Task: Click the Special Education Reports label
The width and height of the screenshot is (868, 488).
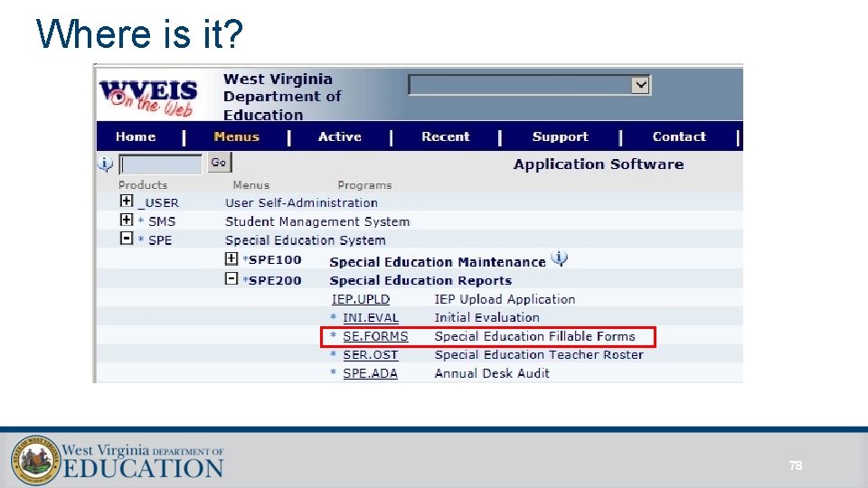Action: coord(420,280)
